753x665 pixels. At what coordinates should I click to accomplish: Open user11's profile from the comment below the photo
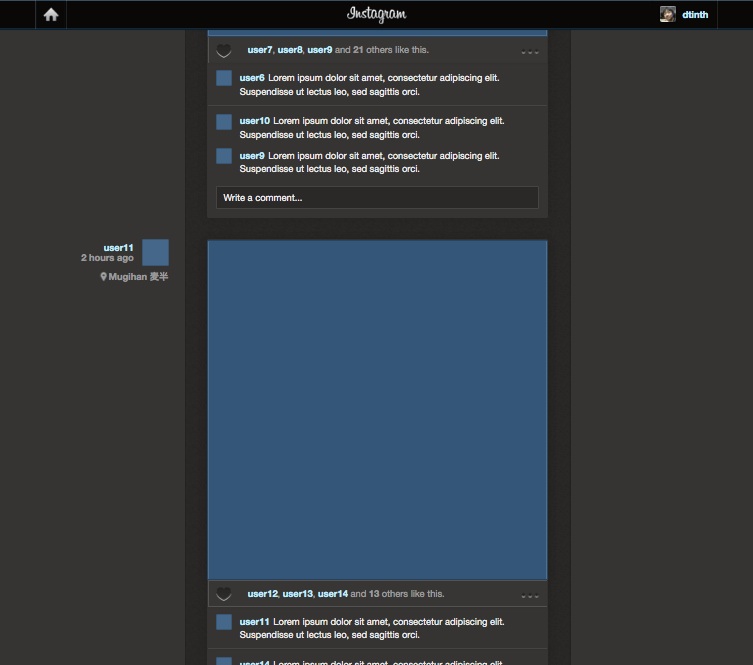[255, 622]
